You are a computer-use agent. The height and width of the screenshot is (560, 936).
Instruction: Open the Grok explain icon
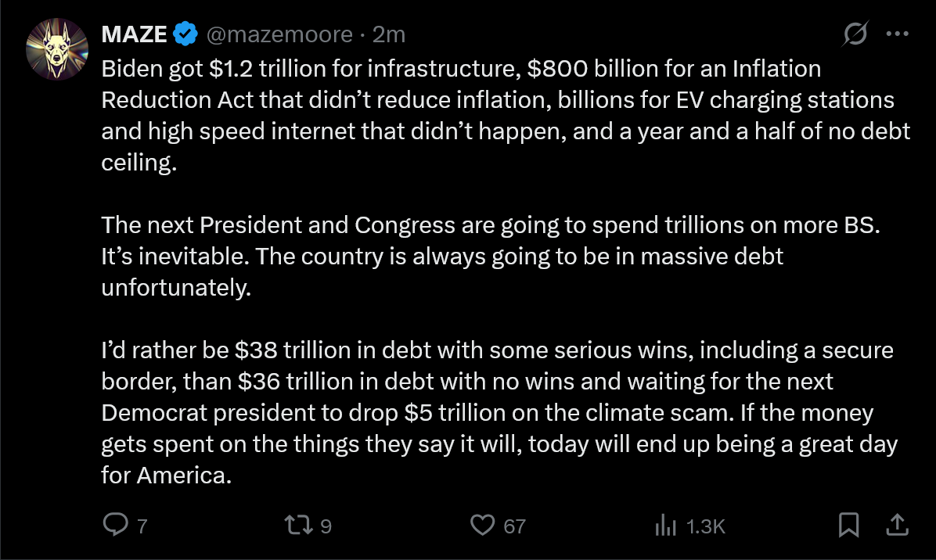[x=855, y=34]
